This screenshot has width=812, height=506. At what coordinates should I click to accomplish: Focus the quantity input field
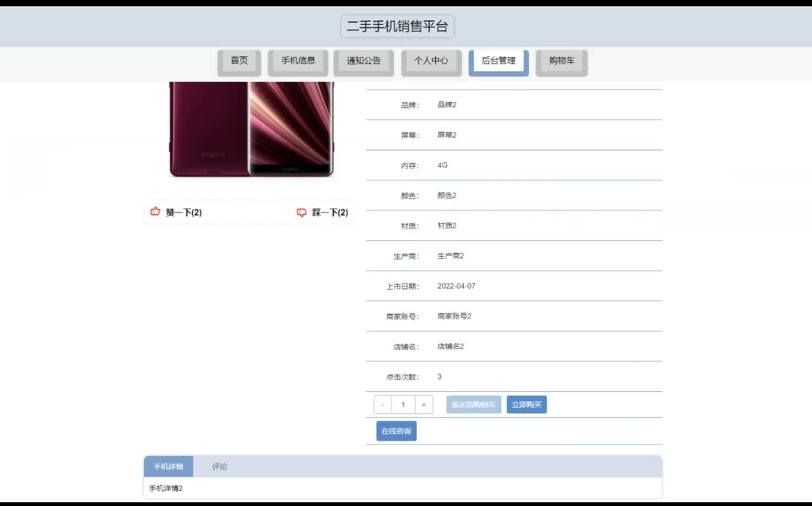[403, 405]
